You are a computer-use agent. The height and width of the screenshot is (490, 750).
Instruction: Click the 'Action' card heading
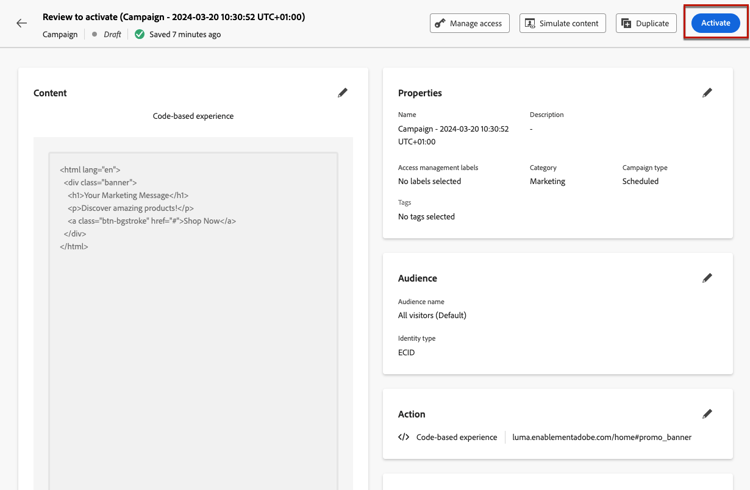tap(411, 414)
